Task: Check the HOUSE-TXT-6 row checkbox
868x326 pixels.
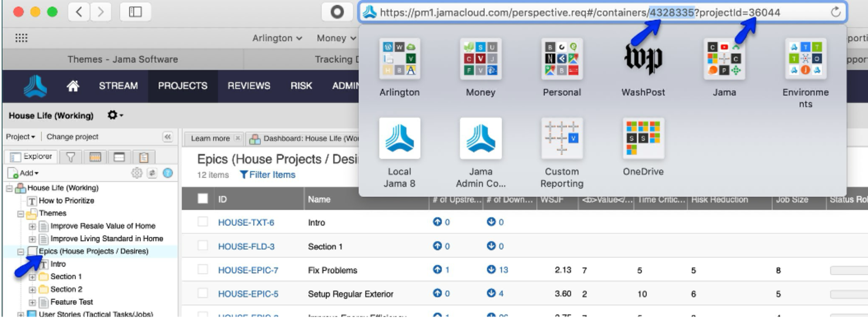Action: coord(202,222)
